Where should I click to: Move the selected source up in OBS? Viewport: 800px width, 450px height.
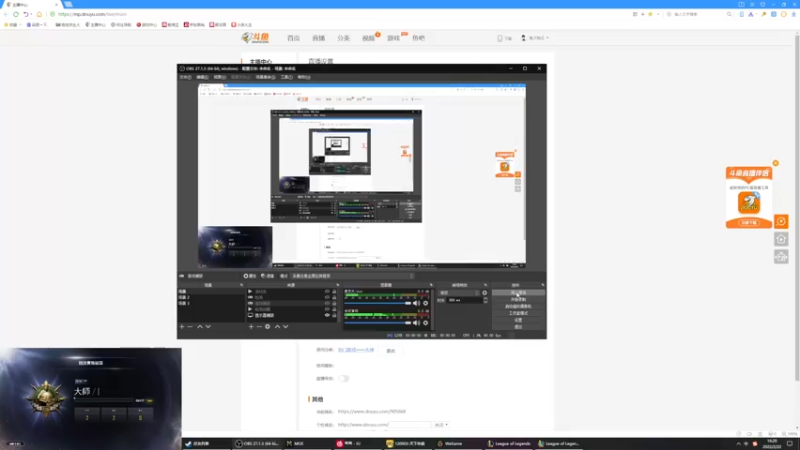pyautogui.click(x=278, y=327)
